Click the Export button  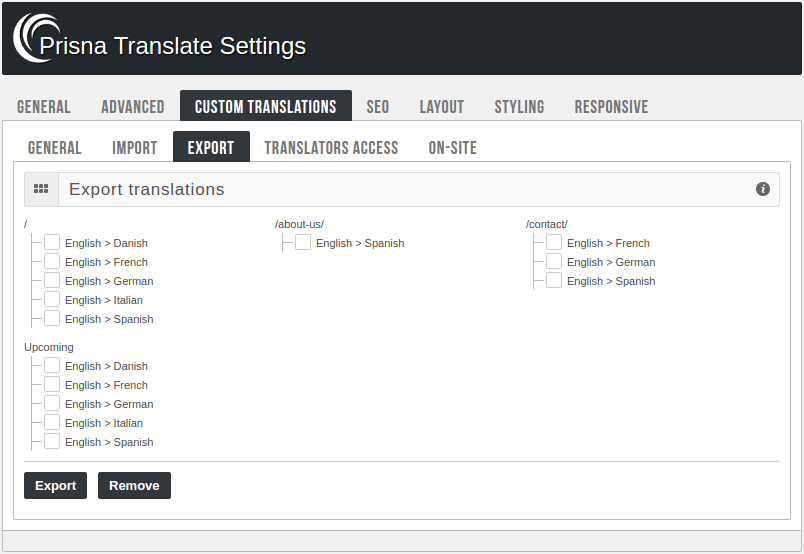(x=55, y=485)
